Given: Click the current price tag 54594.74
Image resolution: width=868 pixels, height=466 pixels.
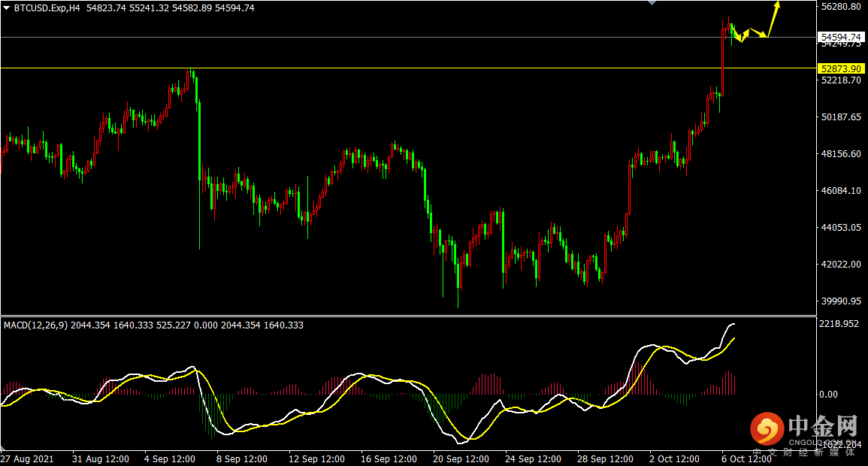Looking at the screenshot, I should coord(842,38).
